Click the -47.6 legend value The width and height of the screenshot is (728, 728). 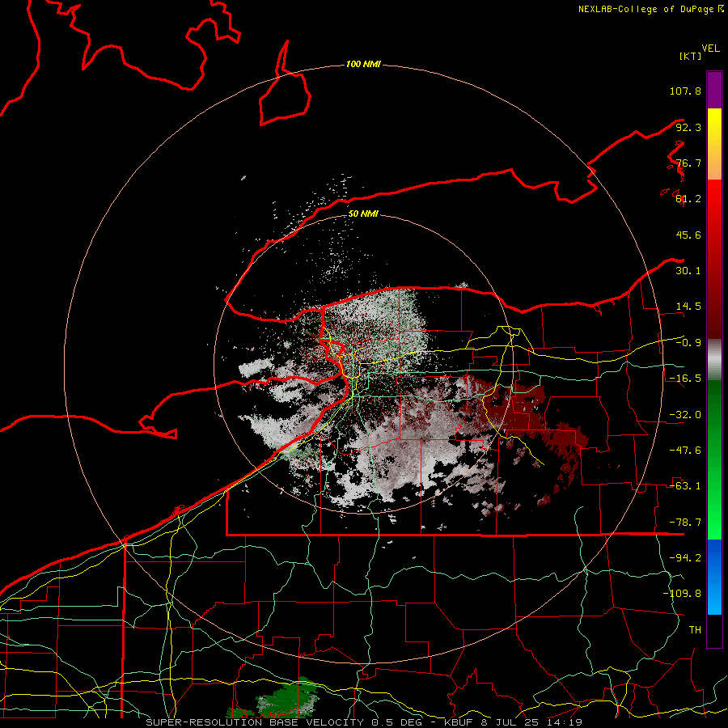point(685,451)
